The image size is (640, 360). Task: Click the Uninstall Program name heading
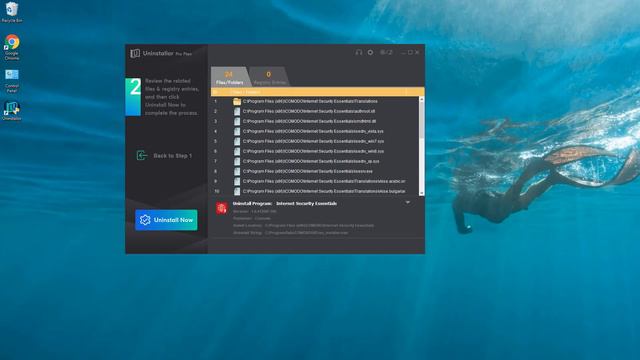click(x=285, y=203)
